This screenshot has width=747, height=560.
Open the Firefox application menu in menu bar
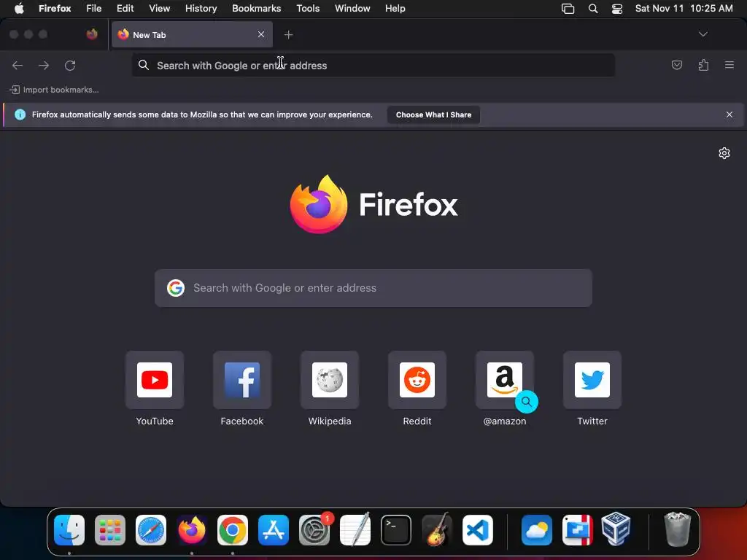pos(55,8)
